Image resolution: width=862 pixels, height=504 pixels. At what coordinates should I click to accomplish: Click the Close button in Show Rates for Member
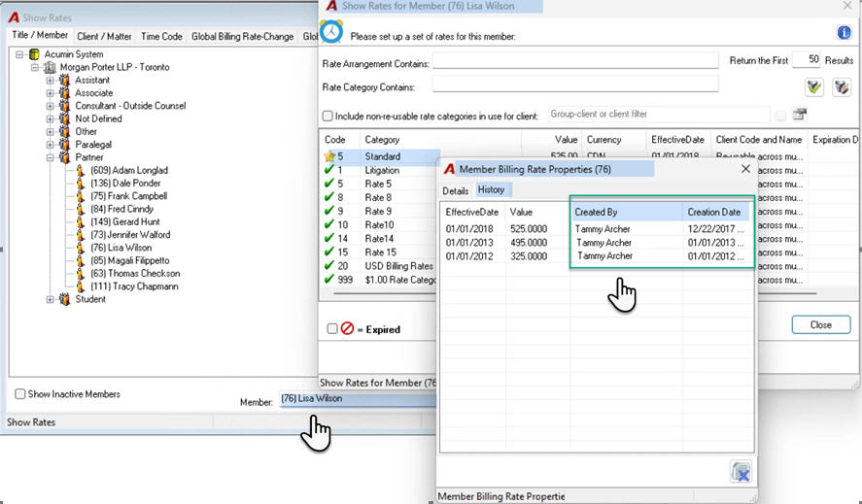click(x=821, y=324)
